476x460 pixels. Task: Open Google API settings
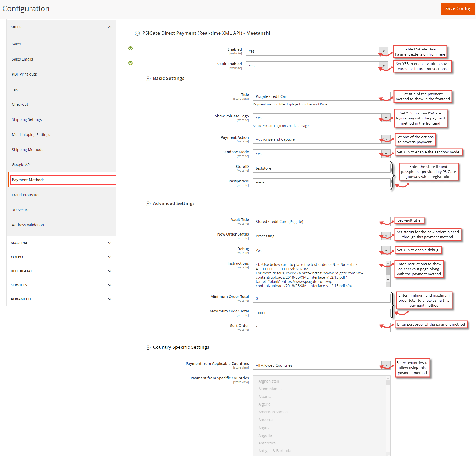point(21,165)
